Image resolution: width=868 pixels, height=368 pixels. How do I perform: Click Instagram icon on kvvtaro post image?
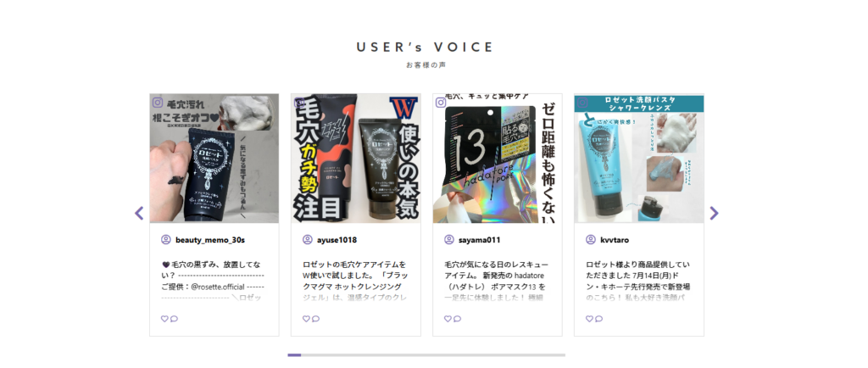[582, 103]
